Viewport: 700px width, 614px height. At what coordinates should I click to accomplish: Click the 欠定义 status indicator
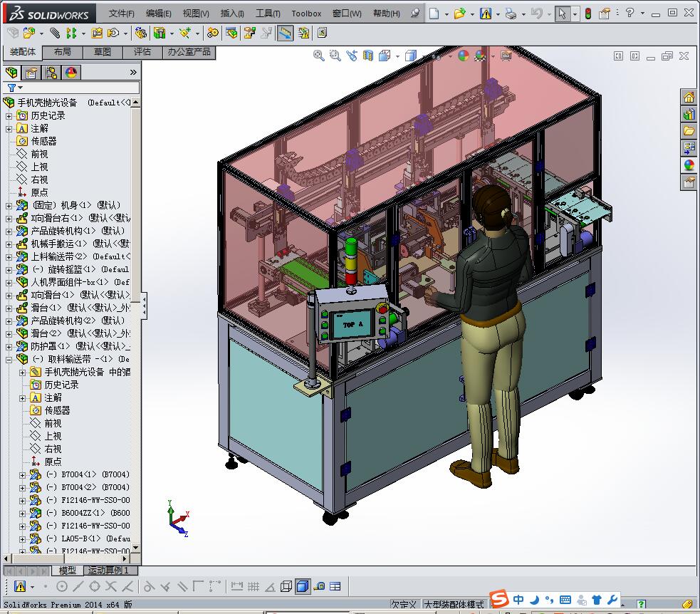point(404,604)
